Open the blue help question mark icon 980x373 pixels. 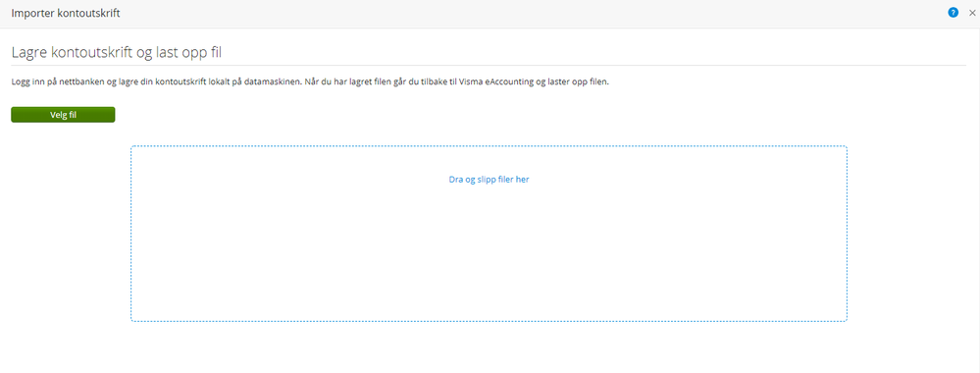954,13
